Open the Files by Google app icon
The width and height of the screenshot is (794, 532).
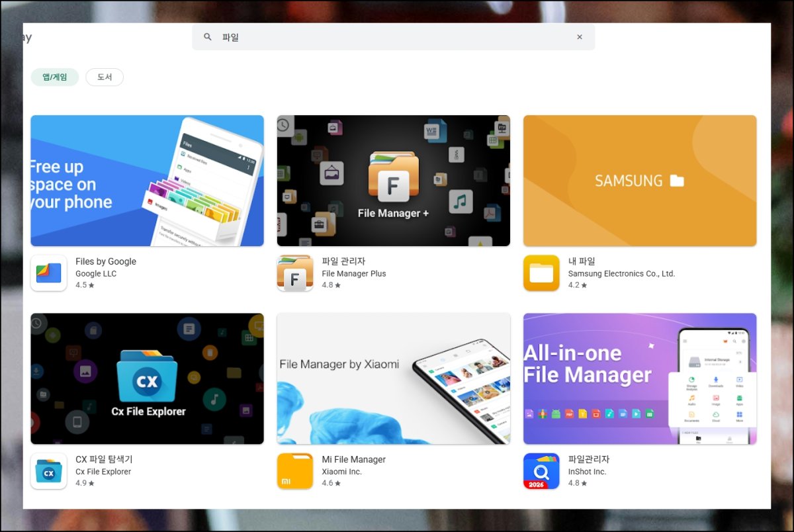pyautogui.click(x=49, y=273)
